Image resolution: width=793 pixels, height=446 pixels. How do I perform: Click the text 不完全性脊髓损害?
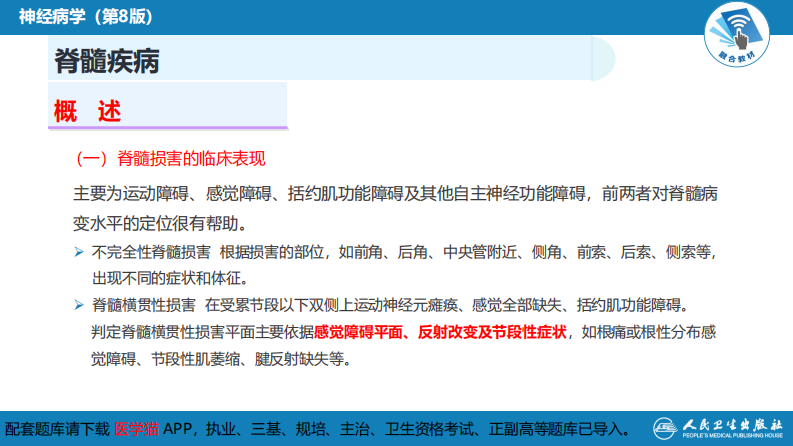[151, 252]
